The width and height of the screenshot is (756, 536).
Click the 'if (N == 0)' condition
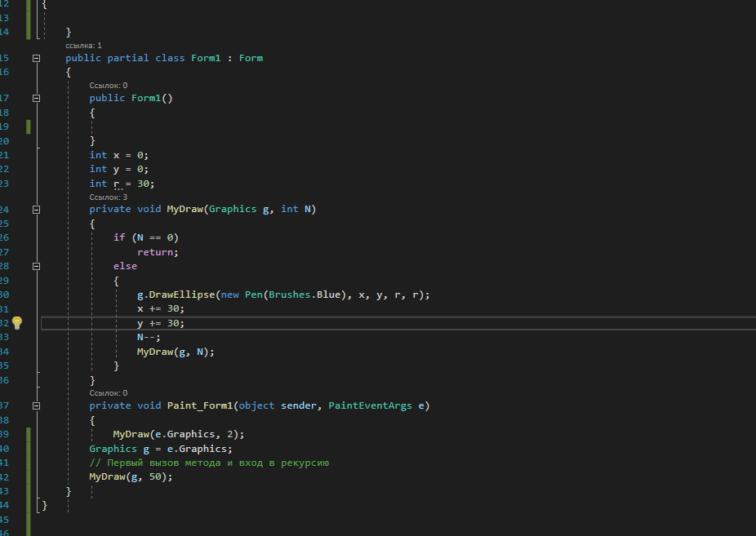(x=146, y=237)
